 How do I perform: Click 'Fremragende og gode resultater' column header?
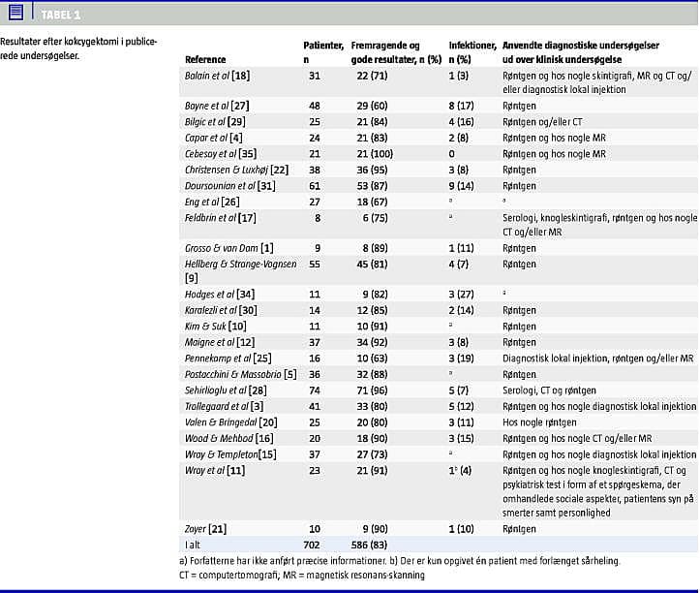(396, 52)
